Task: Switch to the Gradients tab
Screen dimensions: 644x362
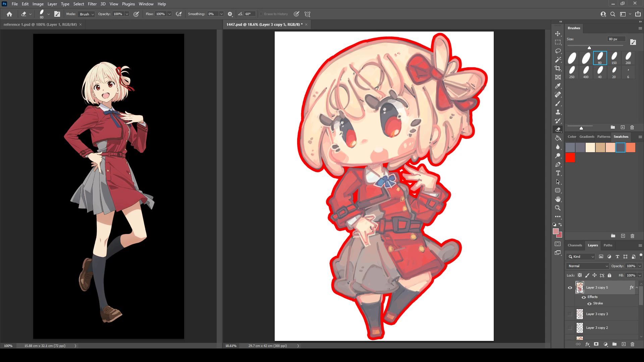Action: pyautogui.click(x=587, y=137)
